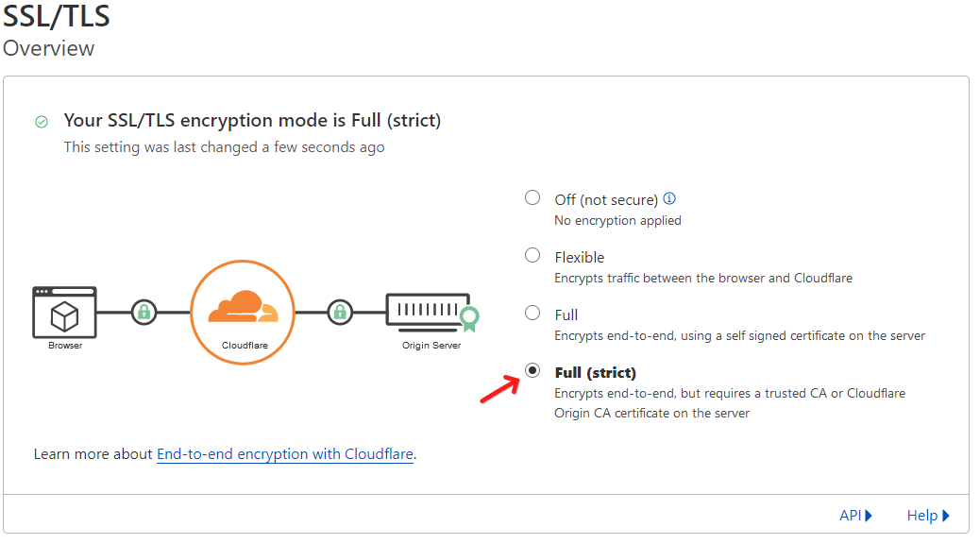Image resolution: width=980 pixels, height=544 pixels.
Task: Click the lock between Cloudflare and Origin Server
Action: [x=340, y=312]
